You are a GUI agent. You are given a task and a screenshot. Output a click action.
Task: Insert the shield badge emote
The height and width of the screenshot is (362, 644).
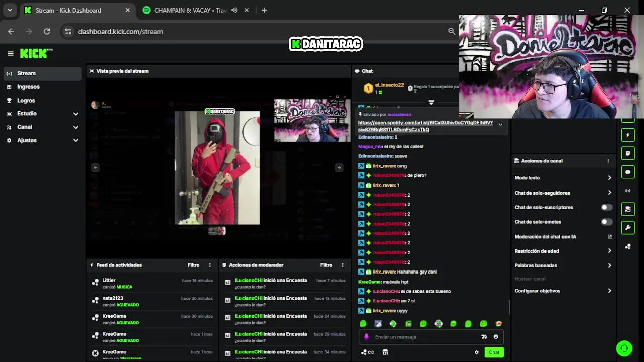(x=378, y=324)
